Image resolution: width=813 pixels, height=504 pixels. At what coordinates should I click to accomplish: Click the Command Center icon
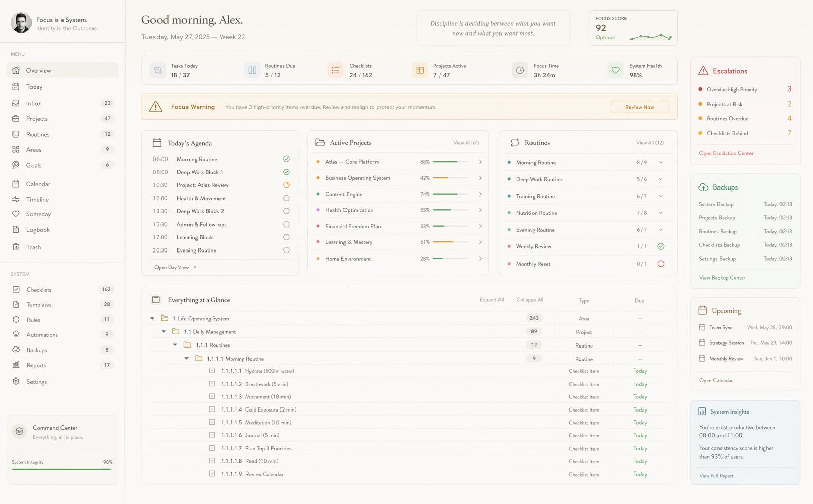pos(19,431)
